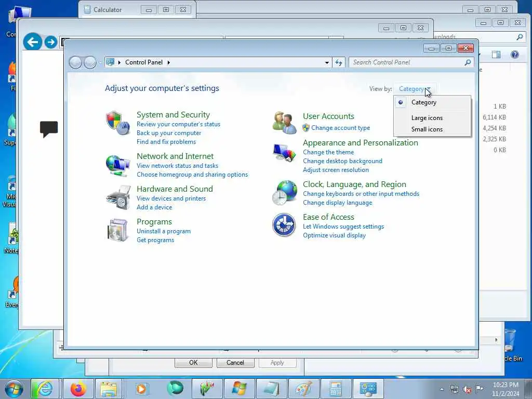Viewport: 532px width, 399px height.
Task: Click Change the theme link
Action: click(x=328, y=152)
